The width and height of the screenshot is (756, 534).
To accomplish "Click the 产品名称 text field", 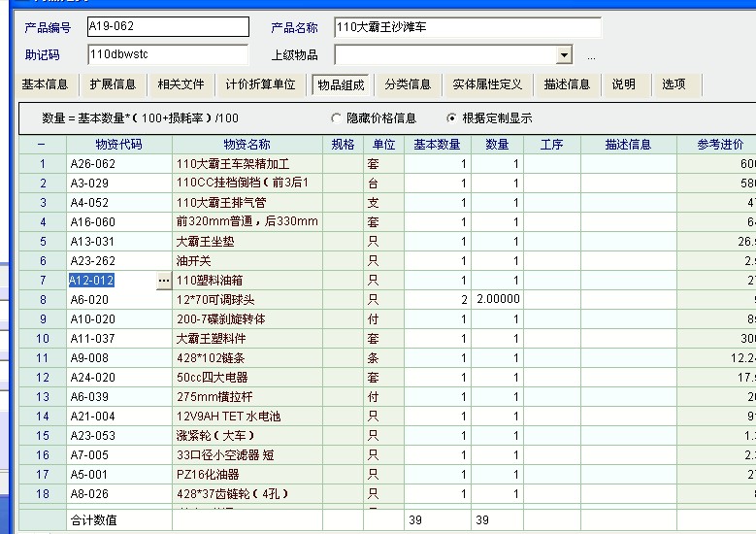I will click(467, 27).
